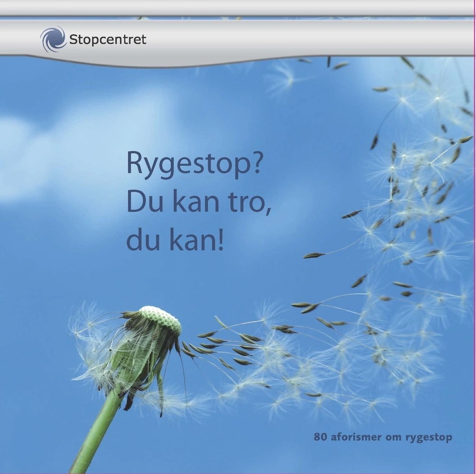Viewport: 476px width, 474px height.
Task: Click the Stopcentret swirl logo icon
Action: tap(53, 39)
